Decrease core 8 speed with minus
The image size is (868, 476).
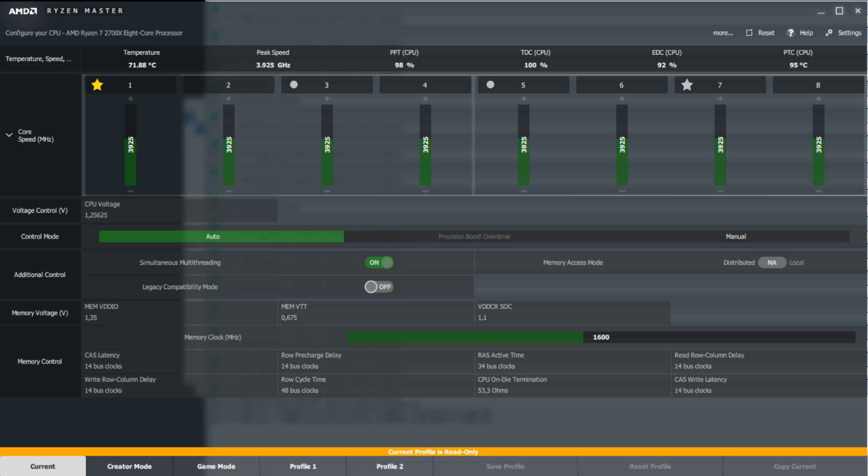click(818, 191)
